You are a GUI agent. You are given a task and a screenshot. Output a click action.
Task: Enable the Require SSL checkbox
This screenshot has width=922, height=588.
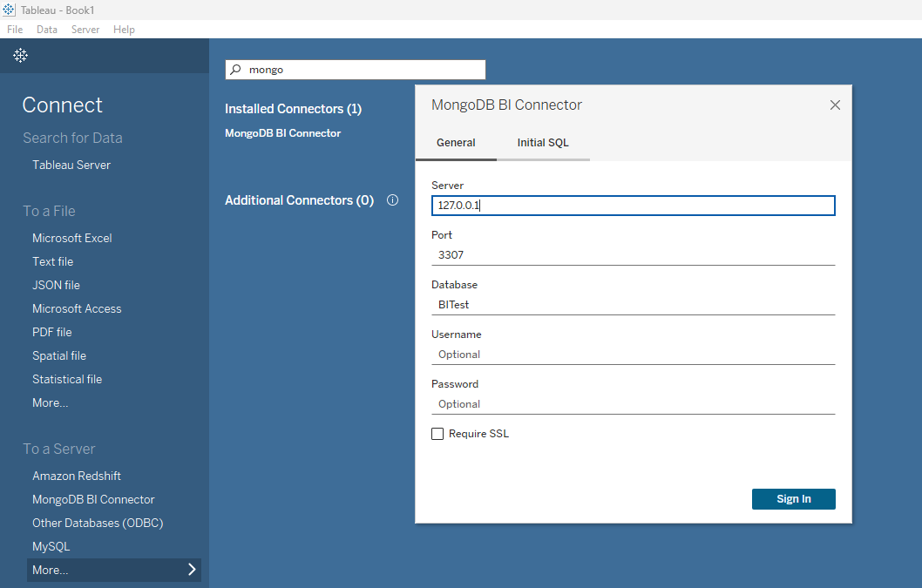coord(437,434)
